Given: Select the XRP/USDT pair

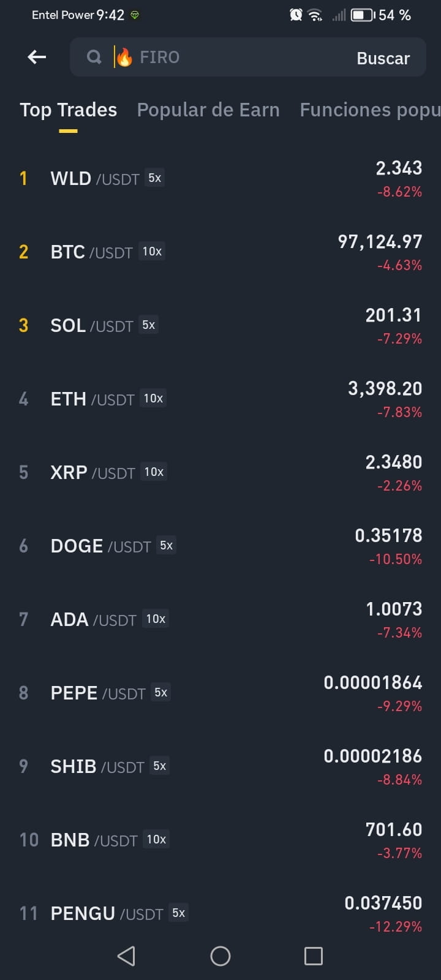Looking at the screenshot, I should [221, 472].
